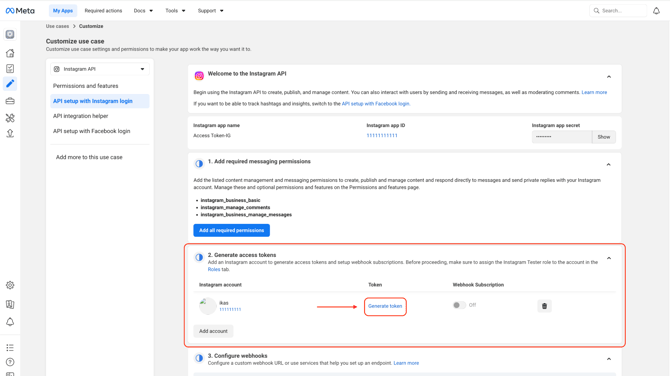
Task: Open Learn more link under Configure webhooks
Action: (x=406, y=363)
